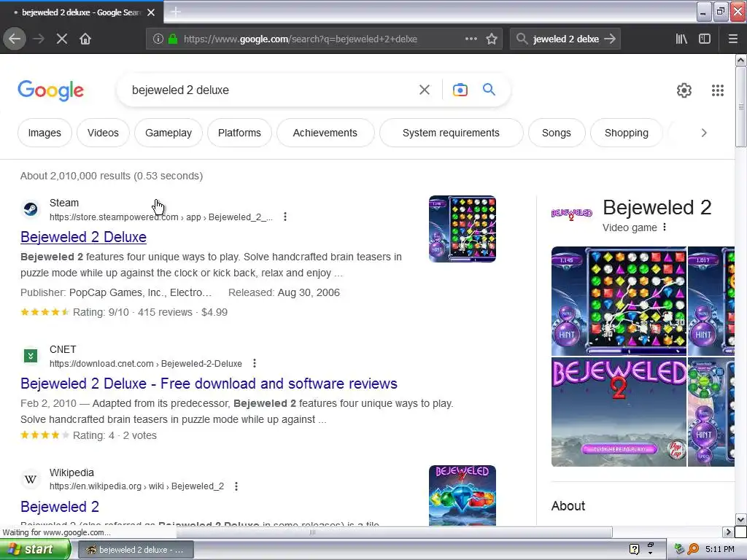Open the Library bookshelf icon
The height and width of the screenshot is (560, 747).
(681, 39)
